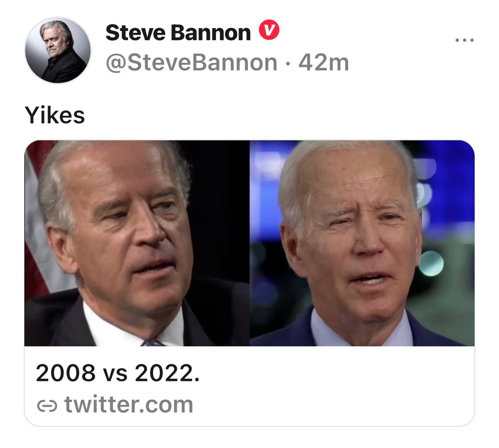Click the red verified badge
The width and height of the screenshot is (499, 448).
click(269, 31)
